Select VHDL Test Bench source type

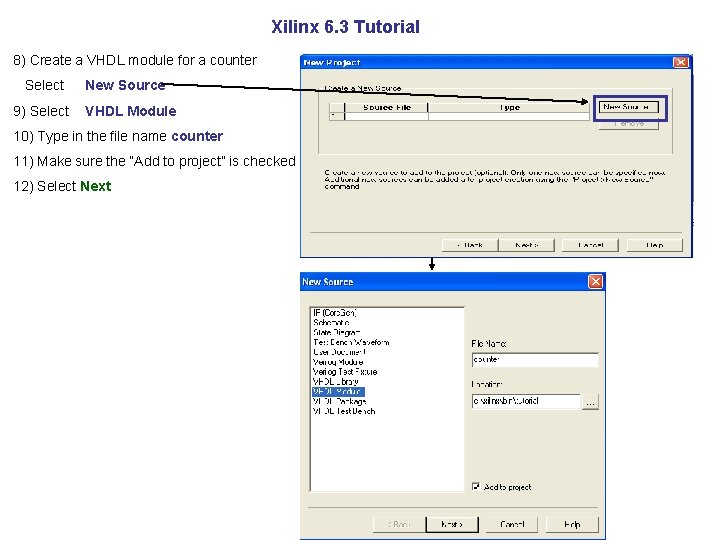tap(344, 411)
